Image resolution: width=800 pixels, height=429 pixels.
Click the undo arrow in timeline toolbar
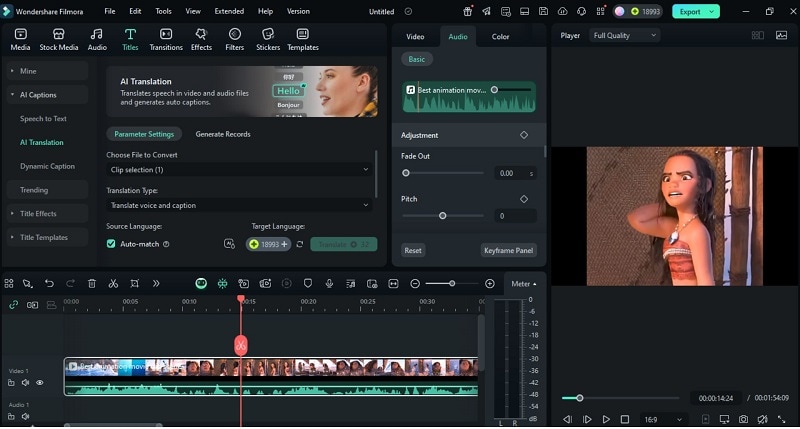[49, 284]
